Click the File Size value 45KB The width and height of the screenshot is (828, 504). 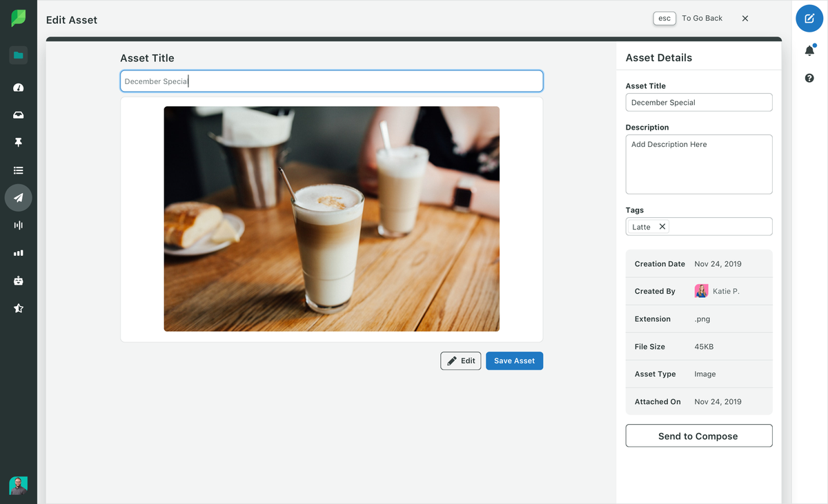tap(704, 347)
